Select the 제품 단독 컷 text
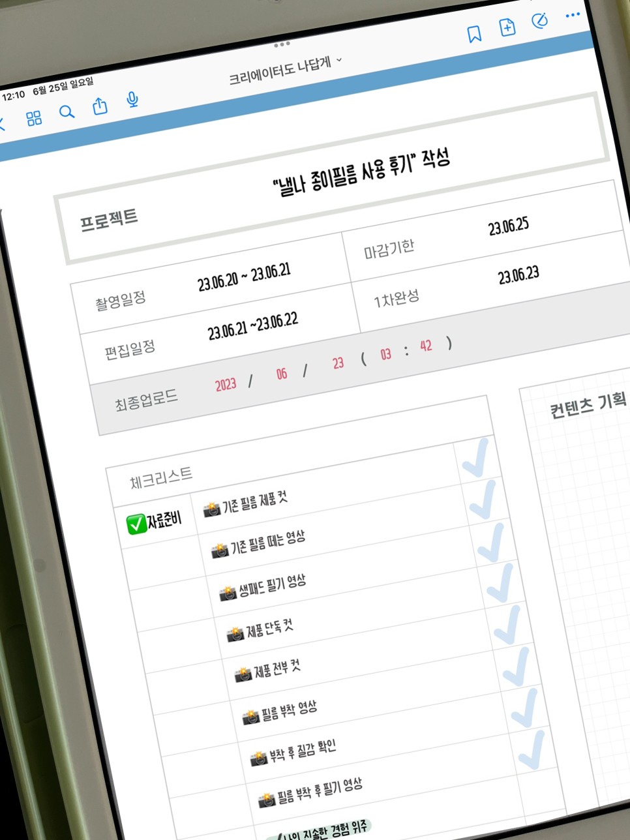 point(269,629)
